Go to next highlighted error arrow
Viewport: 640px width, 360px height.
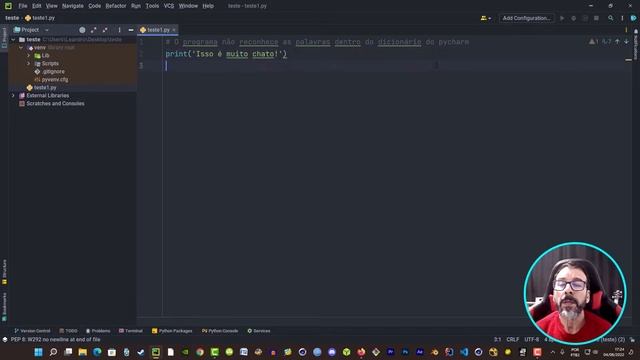(x=626, y=42)
